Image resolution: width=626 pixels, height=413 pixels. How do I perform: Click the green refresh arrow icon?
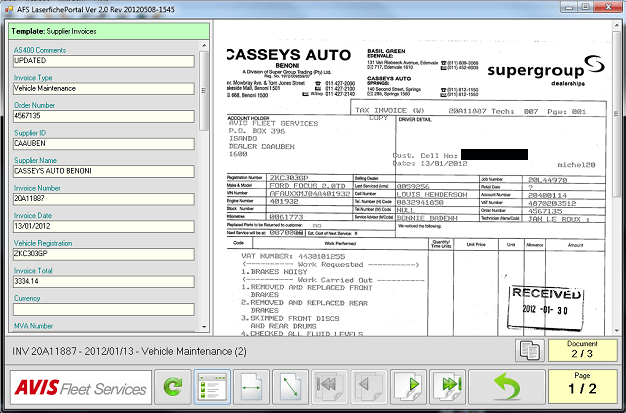(173, 387)
